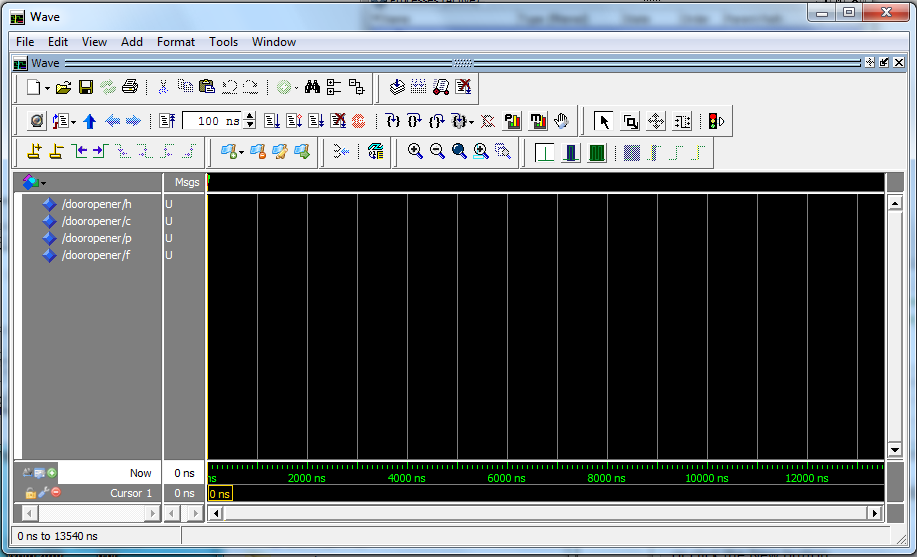Screen dimensions: 917x557
Task: Toggle the lock icon for Cursor 1
Action: 31,493
